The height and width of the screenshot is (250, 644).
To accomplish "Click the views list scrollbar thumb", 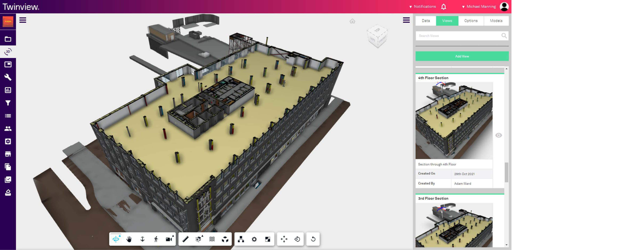I will click(506, 172).
